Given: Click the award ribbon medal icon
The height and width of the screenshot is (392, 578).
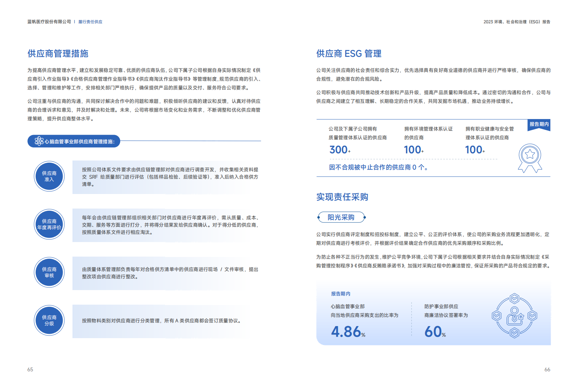Looking at the screenshot, I should click(530, 158).
